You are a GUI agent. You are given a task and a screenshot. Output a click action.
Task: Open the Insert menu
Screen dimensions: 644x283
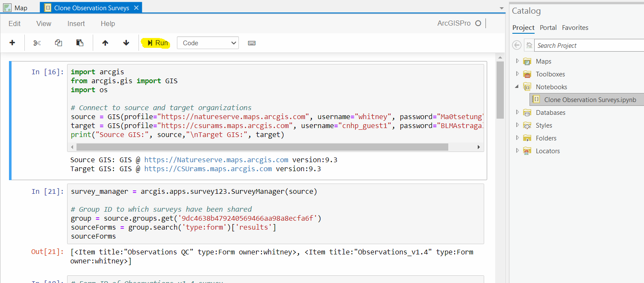(76, 23)
